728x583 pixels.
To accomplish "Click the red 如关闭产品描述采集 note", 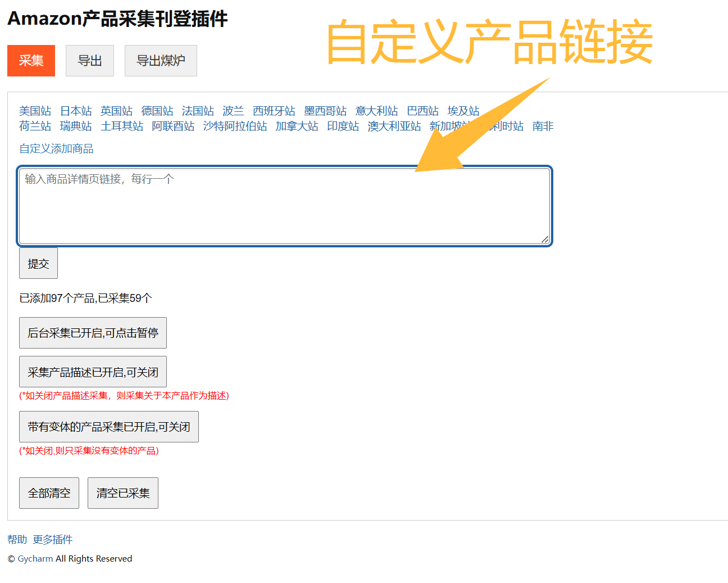I will click(124, 396).
